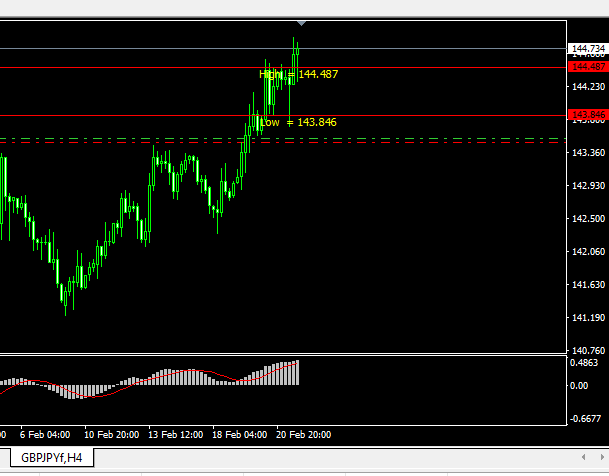Select the GBPJPYf,H4 chart tab

coord(51,457)
